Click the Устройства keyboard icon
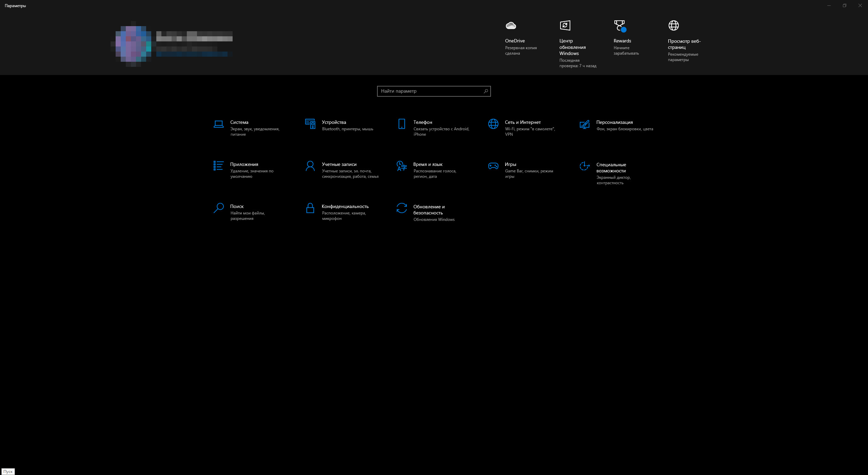868x475 pixels. (310, 124)
